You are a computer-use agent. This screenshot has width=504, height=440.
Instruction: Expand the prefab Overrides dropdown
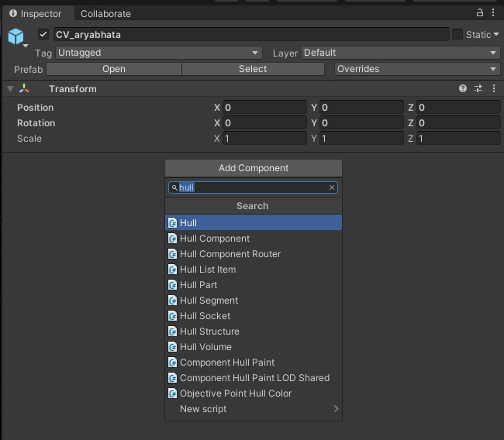pyautogui.click(x=416, y=69)
